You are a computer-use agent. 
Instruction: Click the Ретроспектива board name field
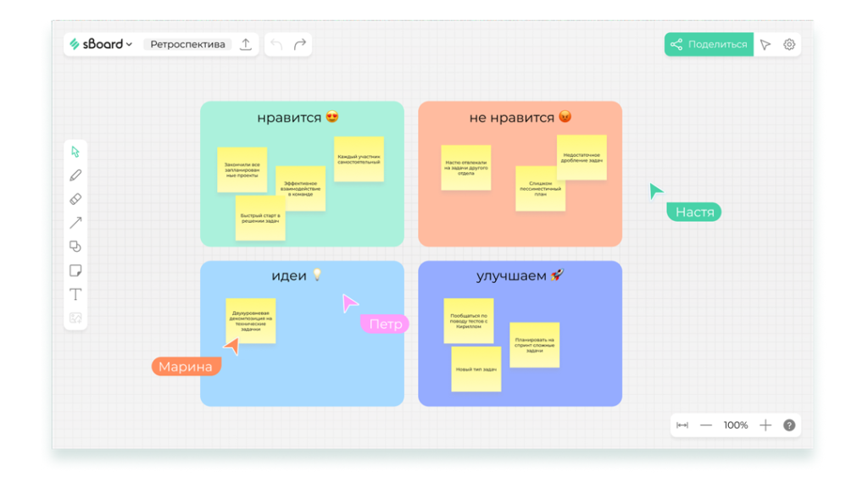tap(188, 45)
